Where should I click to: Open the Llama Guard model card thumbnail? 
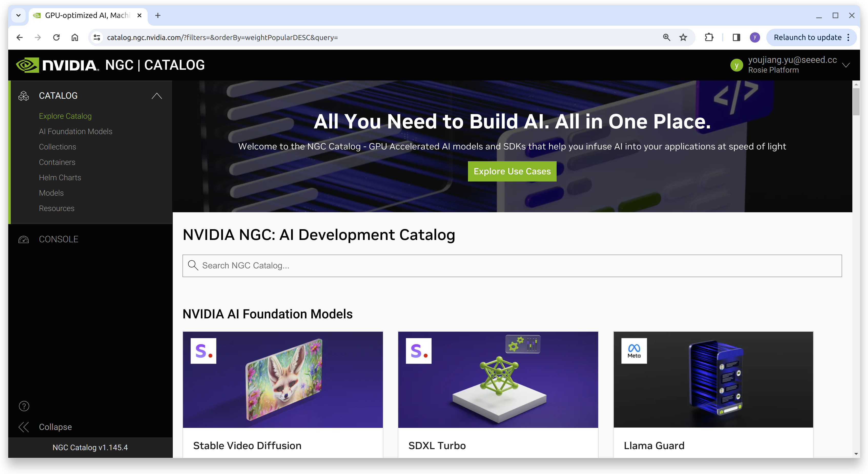pyautogui.click(x=713, y=380)
